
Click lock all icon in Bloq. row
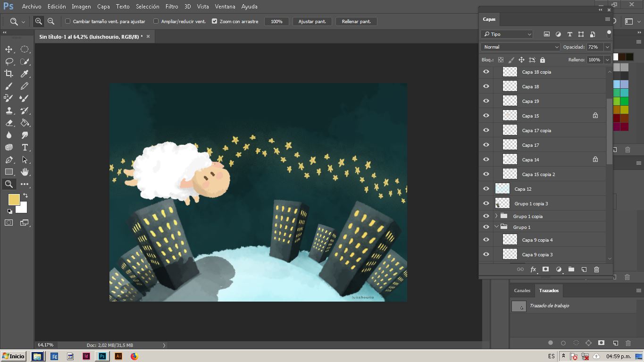[543, 60]
